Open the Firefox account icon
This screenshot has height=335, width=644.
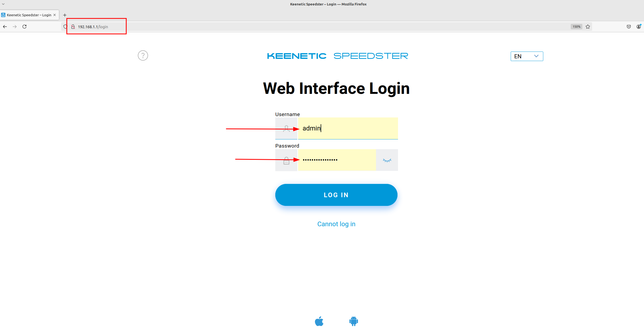pos(639,27)
